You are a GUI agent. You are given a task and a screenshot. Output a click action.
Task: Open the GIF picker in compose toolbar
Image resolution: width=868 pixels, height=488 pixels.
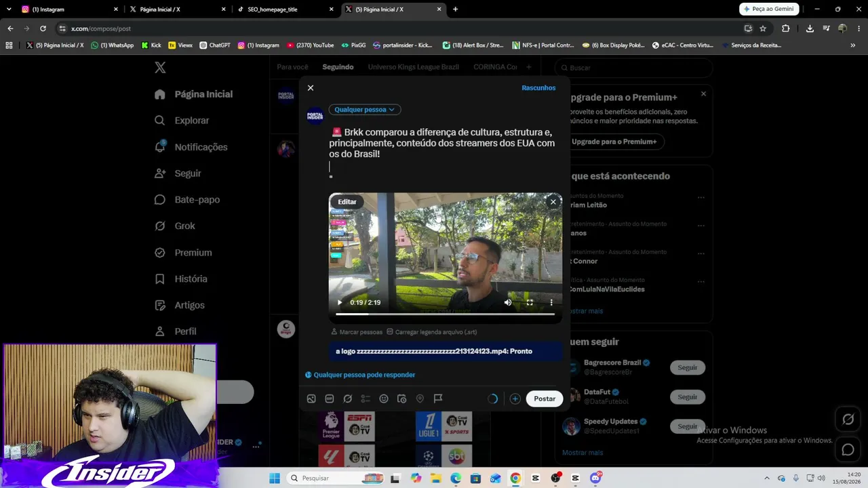coord(330,399)
